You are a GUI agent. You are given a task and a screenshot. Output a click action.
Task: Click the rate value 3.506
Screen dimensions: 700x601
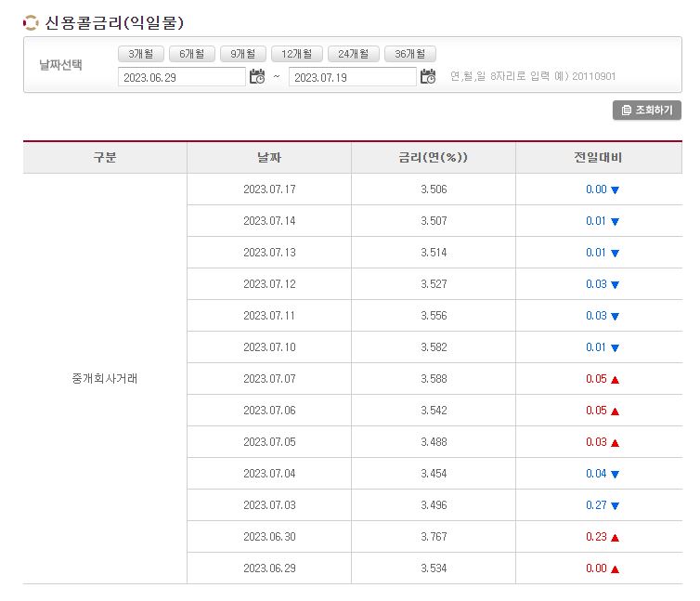[x=434, y=189]
